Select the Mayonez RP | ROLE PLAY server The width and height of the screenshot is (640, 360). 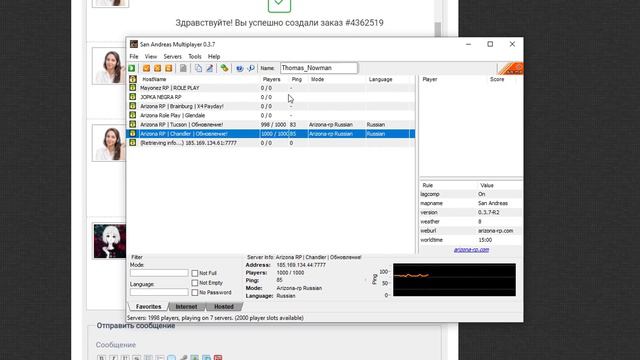tap(271, 88)
